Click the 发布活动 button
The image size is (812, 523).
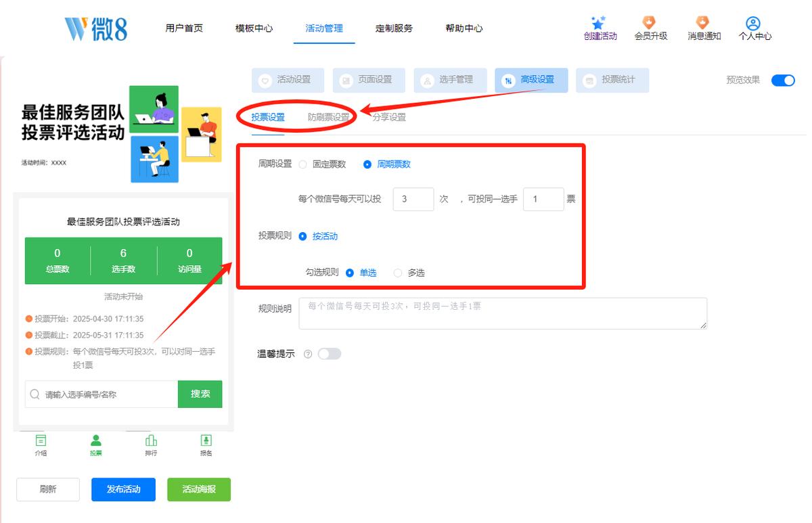(x=123, y=489)
